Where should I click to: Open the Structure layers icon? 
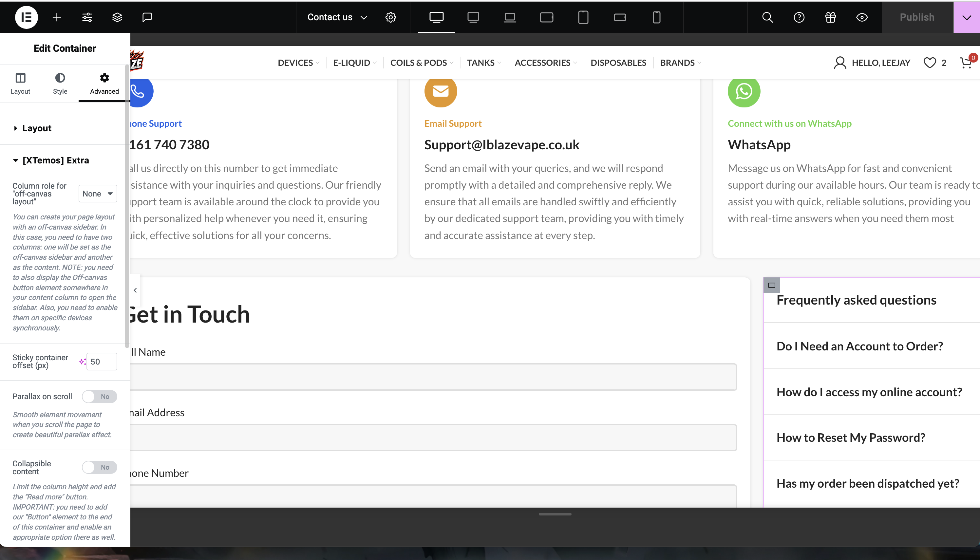tap(117, 17)
